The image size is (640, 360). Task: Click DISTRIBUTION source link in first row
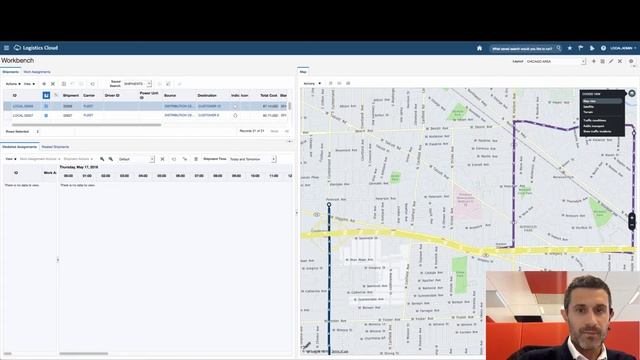tap(179, 106)
